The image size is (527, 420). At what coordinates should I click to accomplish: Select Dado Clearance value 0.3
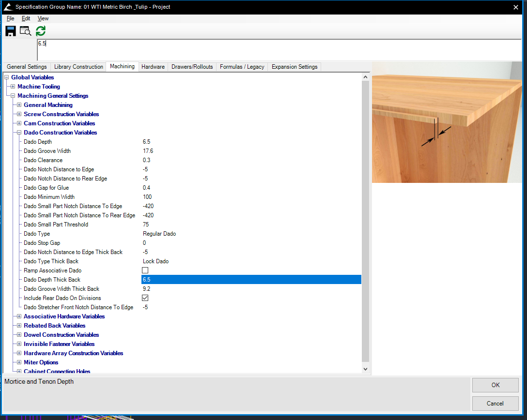tap(147, 160)
